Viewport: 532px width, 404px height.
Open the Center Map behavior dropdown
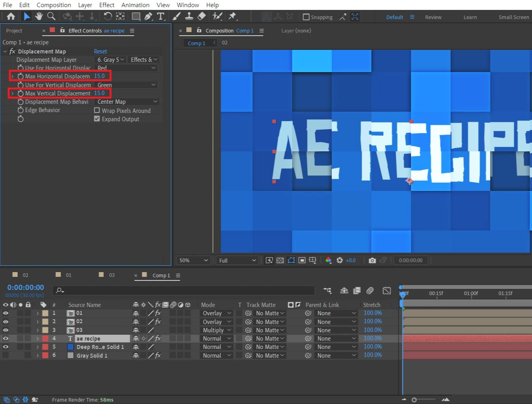[x=127, y=102]
